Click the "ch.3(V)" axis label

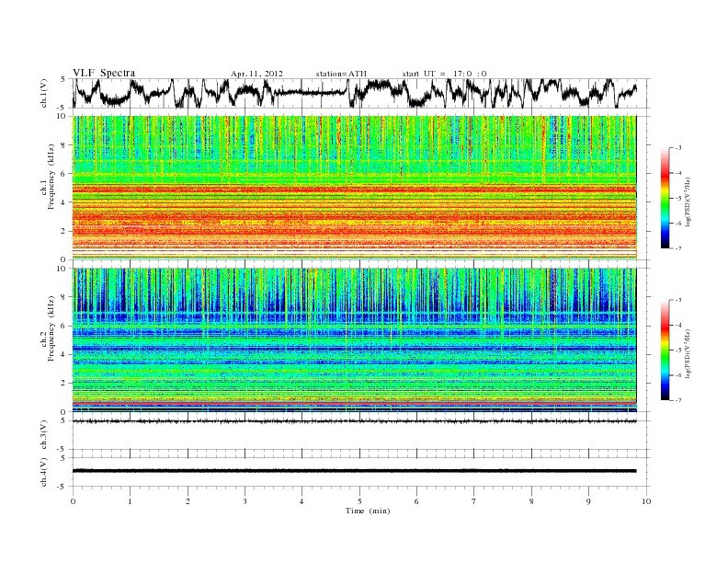coord(44,435)
